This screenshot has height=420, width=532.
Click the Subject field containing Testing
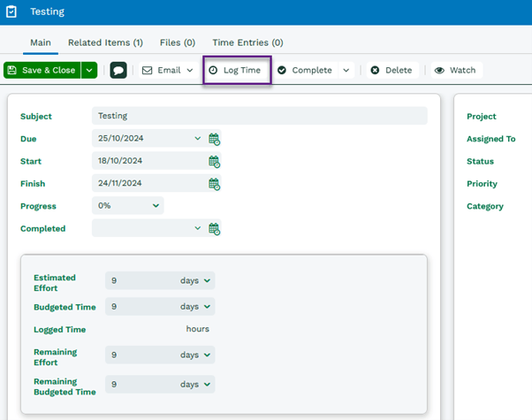click(x=260, y=116)
